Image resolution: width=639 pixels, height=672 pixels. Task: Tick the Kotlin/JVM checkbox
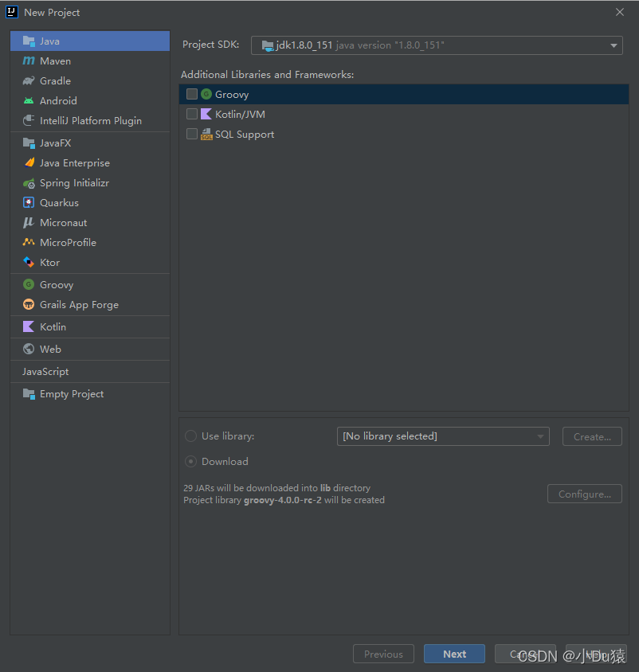pyautogui.click(x=192, y=114)
